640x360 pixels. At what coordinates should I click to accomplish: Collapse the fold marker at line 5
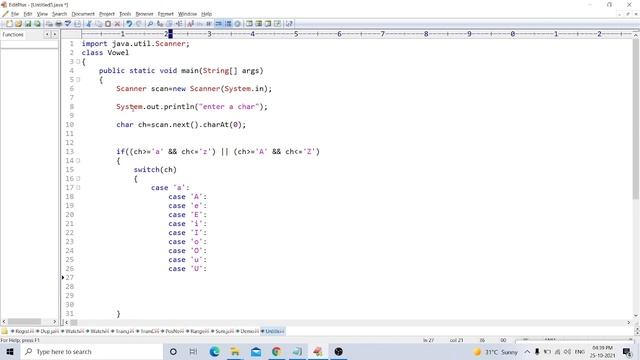pos(78,80)
